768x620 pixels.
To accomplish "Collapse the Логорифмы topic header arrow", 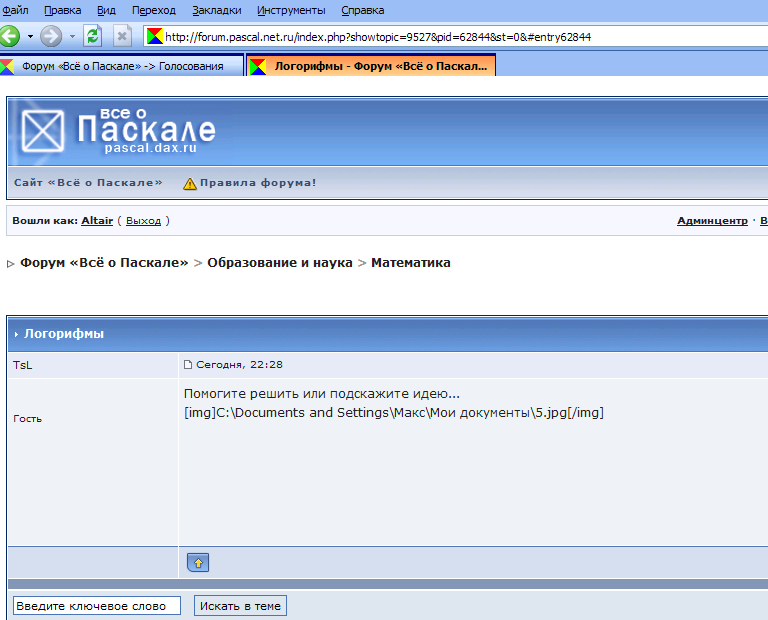I will [x=16, y=334].
